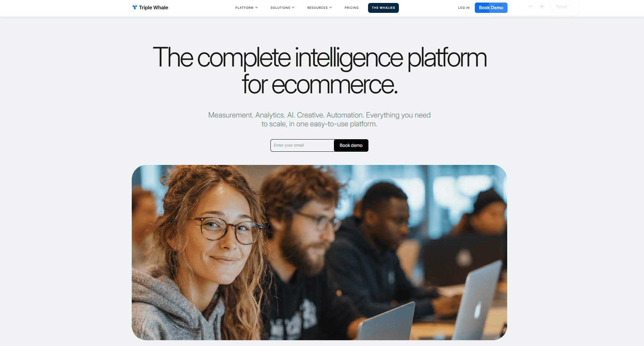
Task: Click the Resources chevron arrow
Action: [x=331, y=7]
